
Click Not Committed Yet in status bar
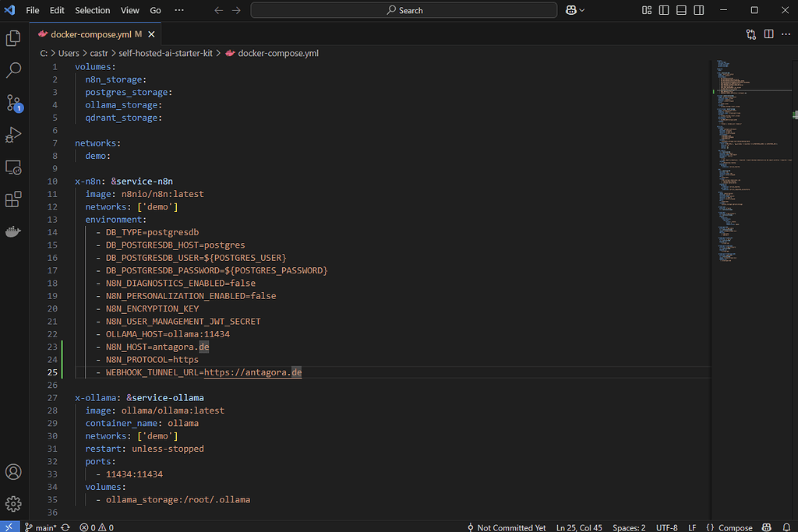[x=507, y=527]
